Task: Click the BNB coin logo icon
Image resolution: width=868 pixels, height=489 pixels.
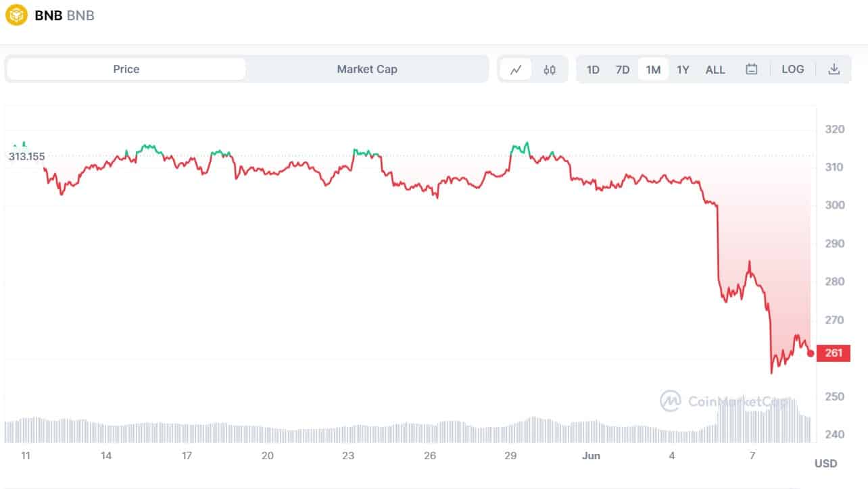Action: point(16,15)
